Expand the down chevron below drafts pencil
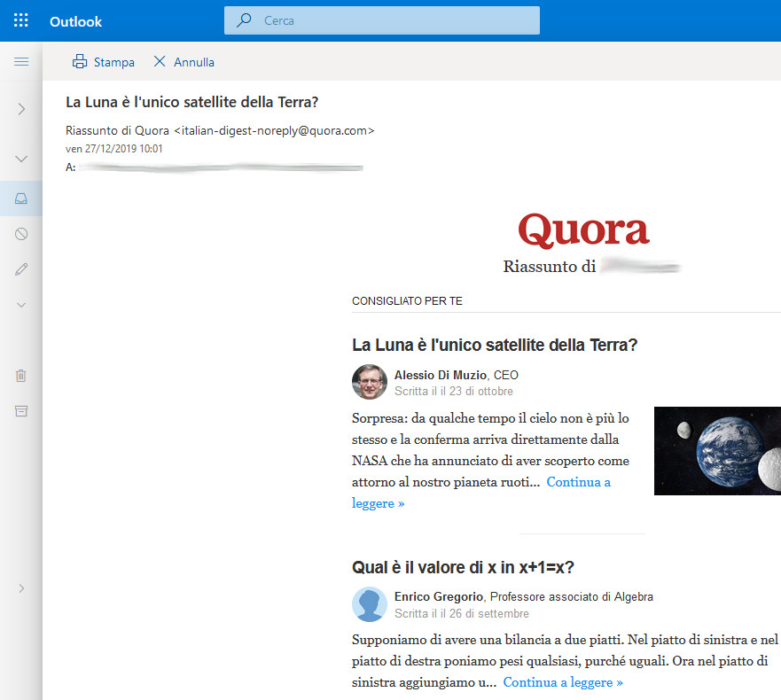This screenshot has width=781, height=700. click(x=21, y=304)
